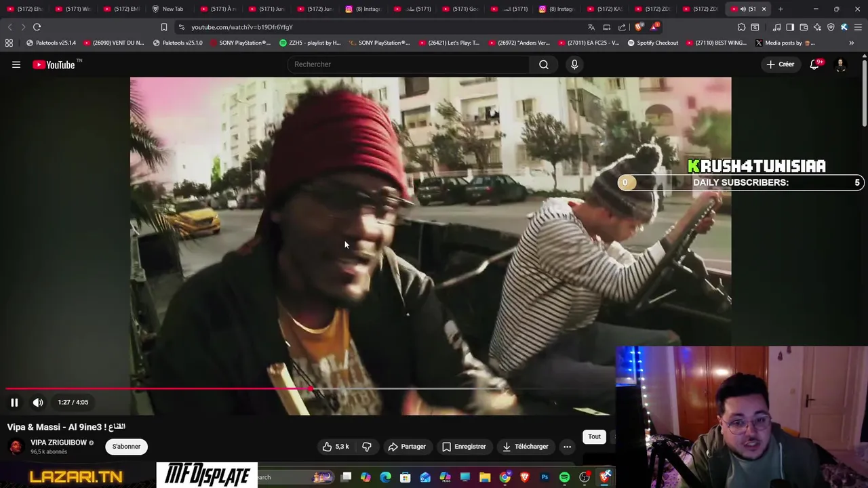The height and width of the screenshot is (488, 868).
Task: Toggle the browser sidebar panel
Action: click(790, 27)
